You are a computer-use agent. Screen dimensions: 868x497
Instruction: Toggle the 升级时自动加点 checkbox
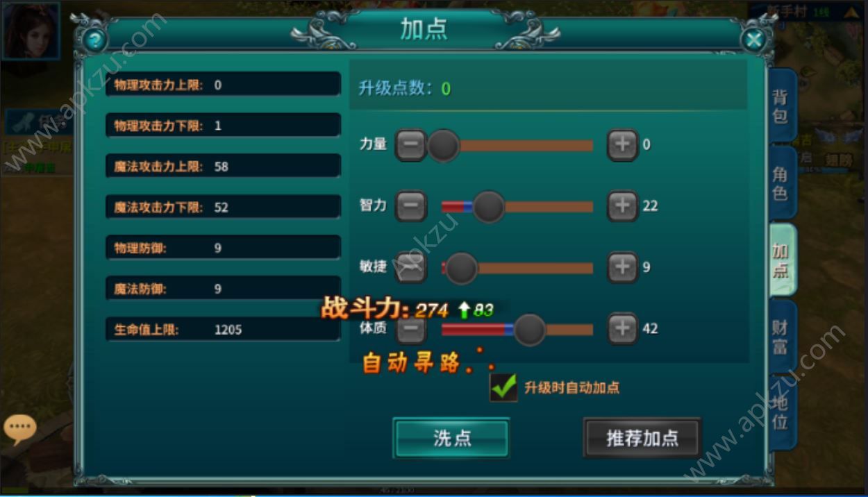click(x=503, y=387)
